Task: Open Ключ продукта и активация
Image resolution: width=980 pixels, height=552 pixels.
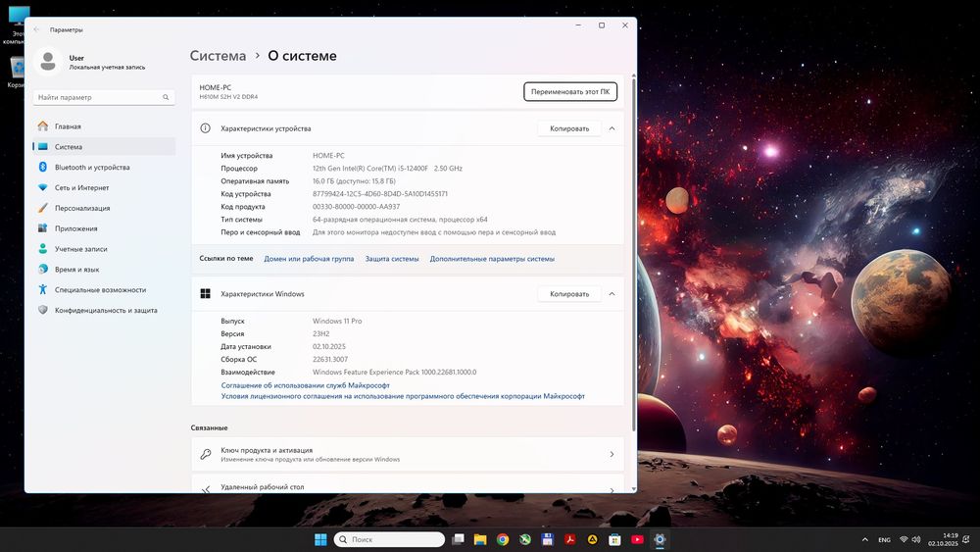Action: click(408, 455)
